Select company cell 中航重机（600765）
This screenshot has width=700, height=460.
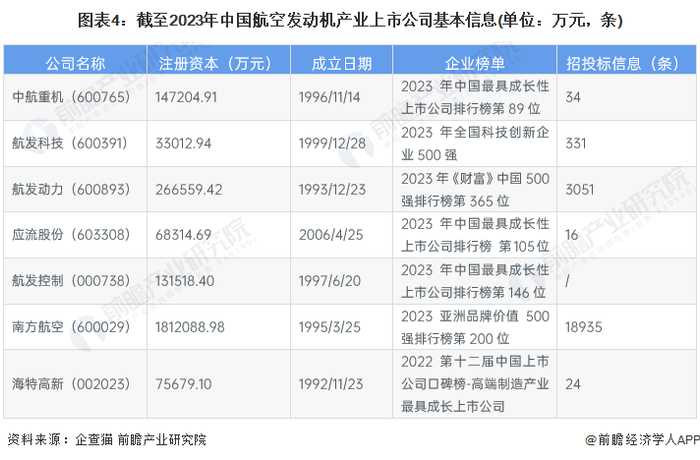[x=71, y=97]
